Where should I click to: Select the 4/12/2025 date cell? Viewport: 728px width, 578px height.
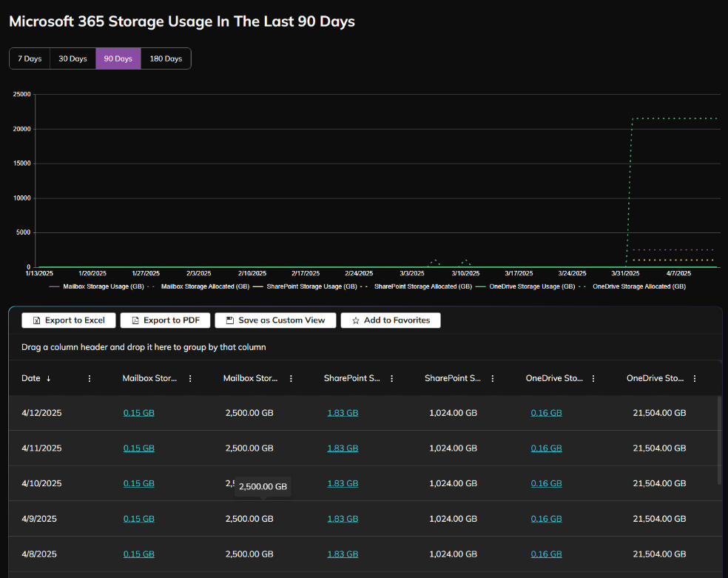(41, 413)
